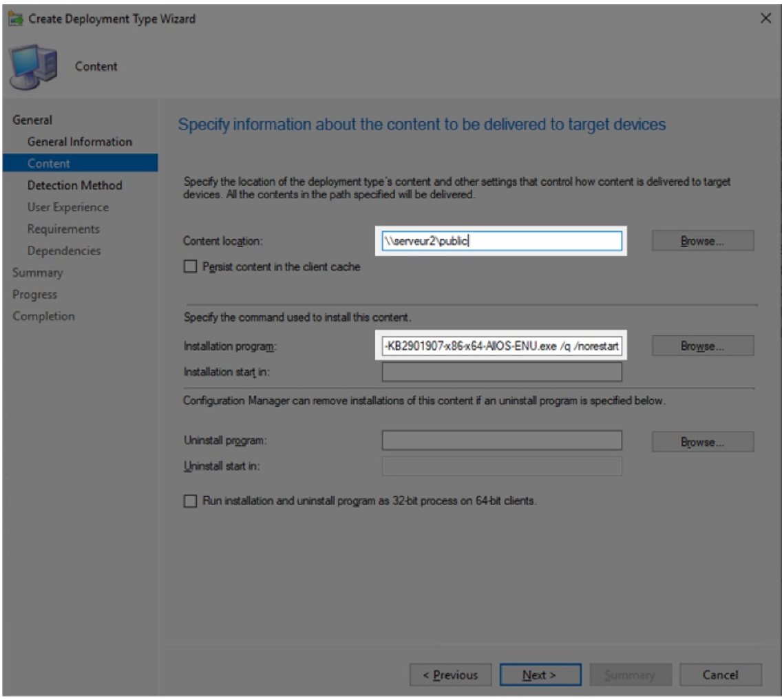Focus the Installation program input field
Viewport: 782px width, 700px height.
[501, 346]
